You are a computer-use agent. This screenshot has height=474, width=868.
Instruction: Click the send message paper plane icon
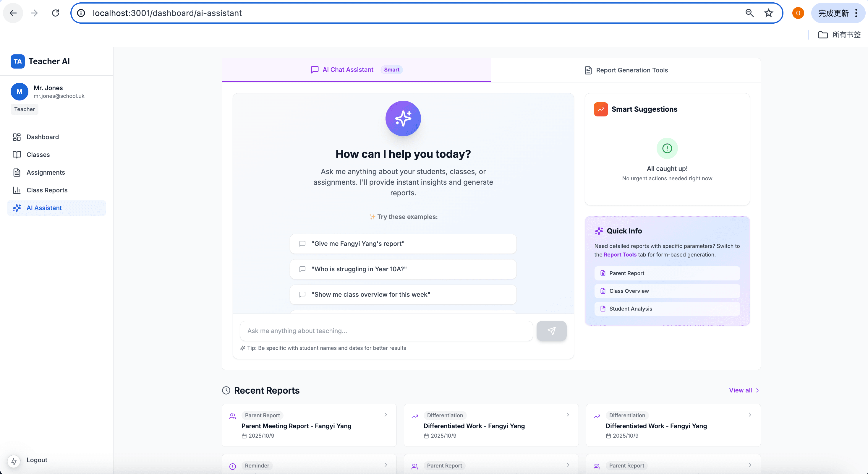[x=551, y=331]
